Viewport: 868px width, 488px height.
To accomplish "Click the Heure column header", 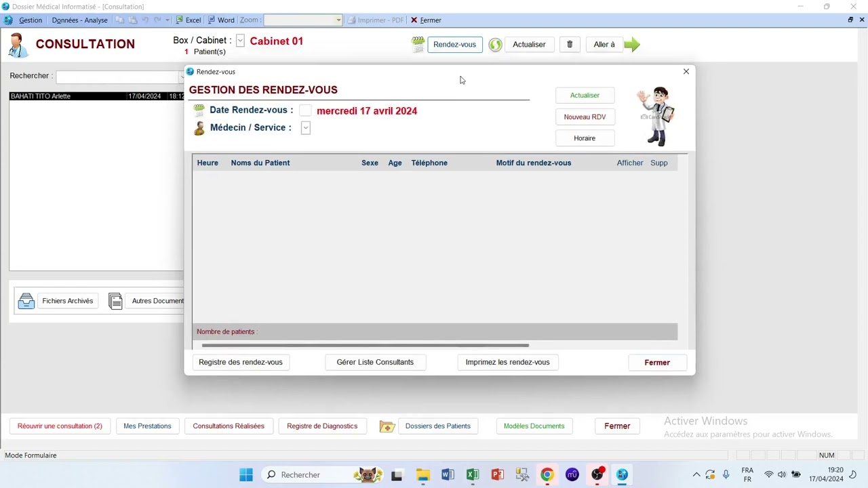I will (208, 163).
